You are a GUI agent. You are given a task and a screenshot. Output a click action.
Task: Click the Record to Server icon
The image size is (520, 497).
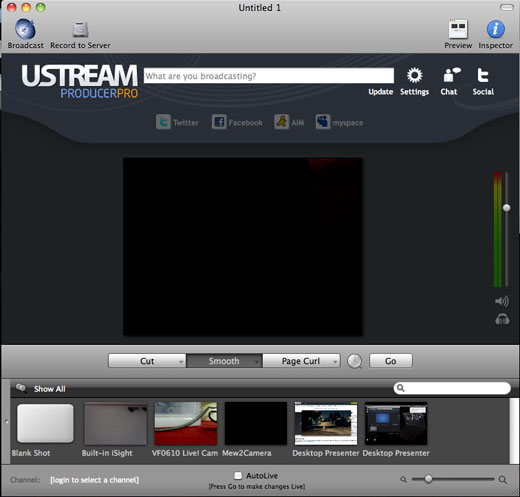tap(80, 29)
